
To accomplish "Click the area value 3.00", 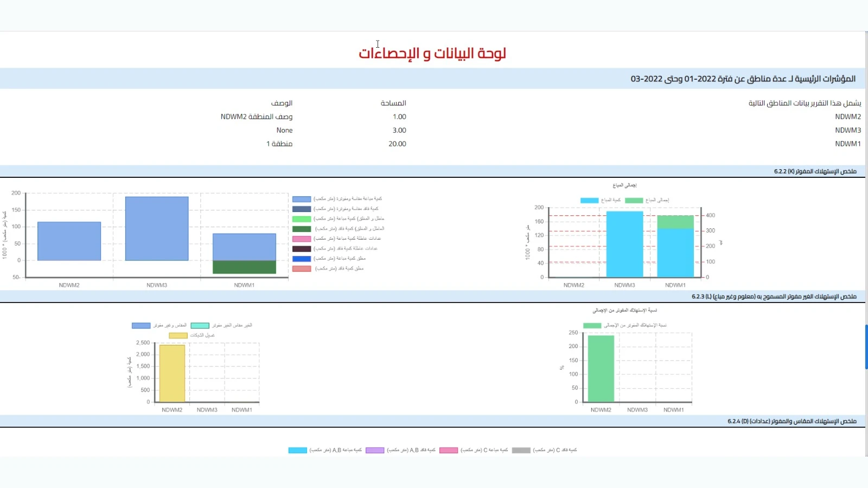I will [400, 130].
